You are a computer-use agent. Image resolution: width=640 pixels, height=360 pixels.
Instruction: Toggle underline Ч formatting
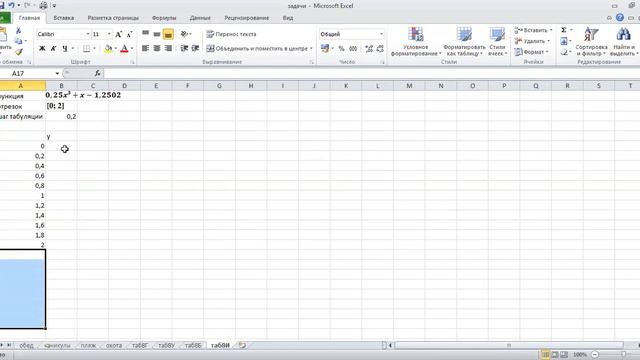[x=64, y=49]
